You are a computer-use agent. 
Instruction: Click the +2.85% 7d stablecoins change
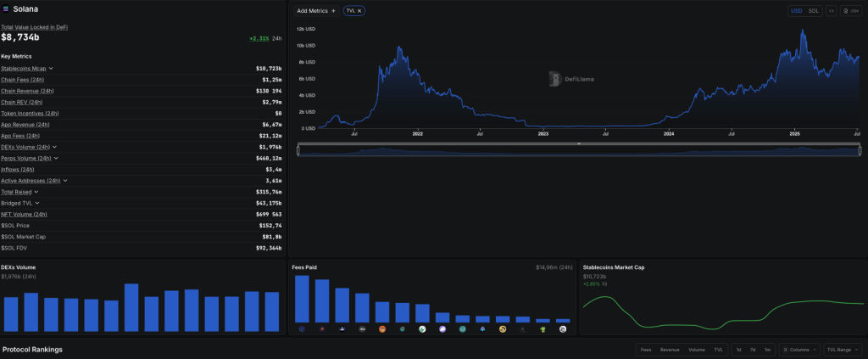[x=596, y=283]
